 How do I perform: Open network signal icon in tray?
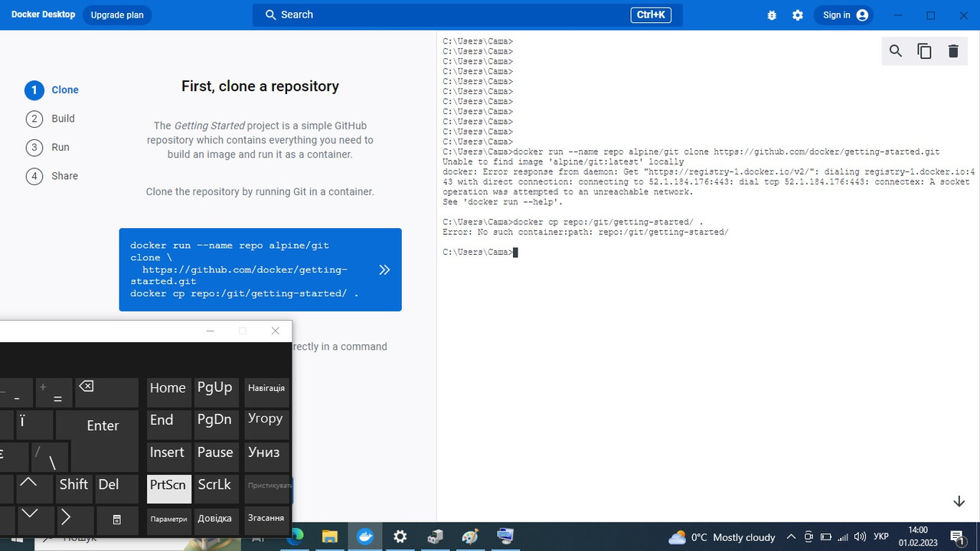pos(843,537)
